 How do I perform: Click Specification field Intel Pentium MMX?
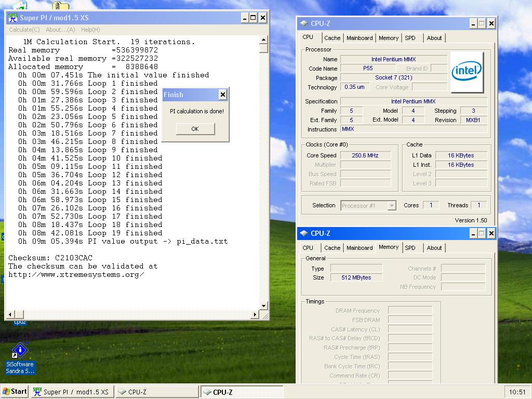(x=414, y=101)
